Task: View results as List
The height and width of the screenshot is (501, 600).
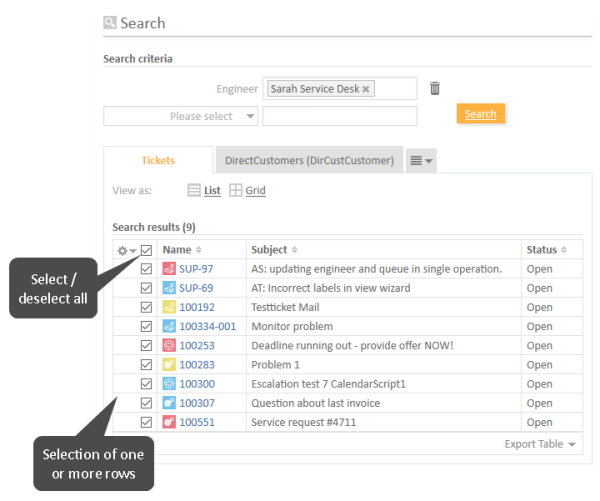Action: coord(212,190)
